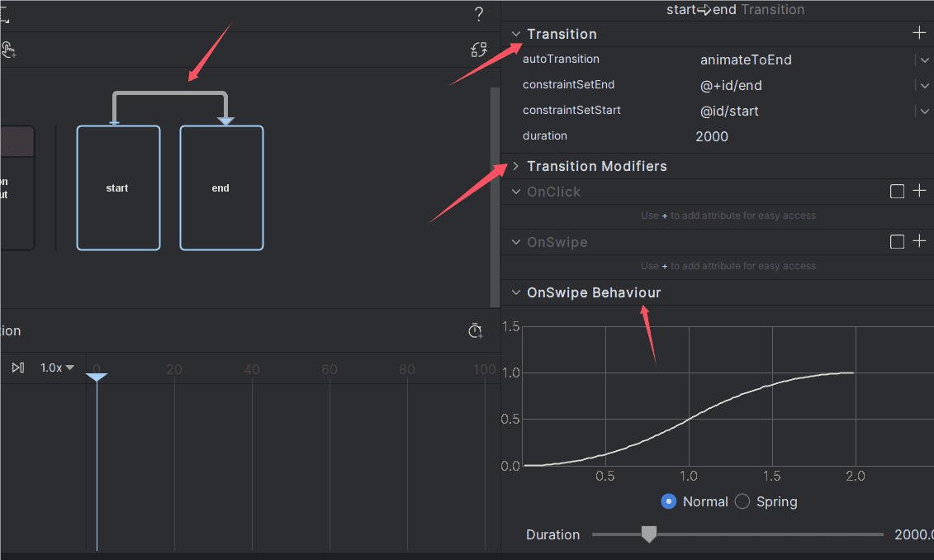The image size is (934, 560).
Task: Enable the OnSwipe checkbox
Action: tap(897, 242)
